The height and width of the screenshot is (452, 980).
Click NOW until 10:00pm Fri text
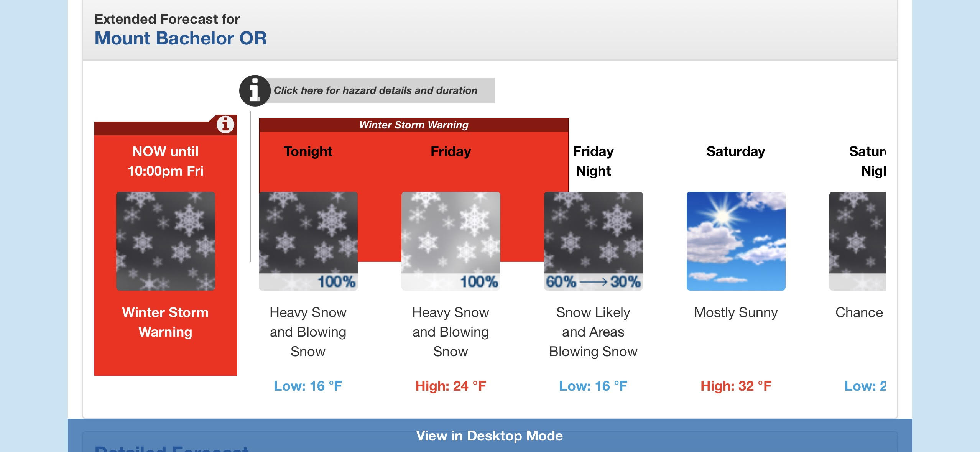click(x=166, y=161)
